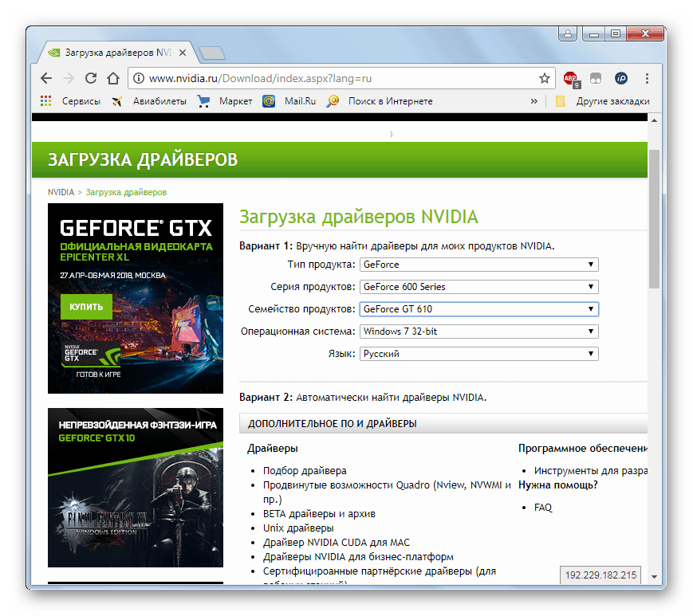Show hidden bookmarks with the double chevron
This screenshot has height=616, width=693.
point(534,101)
